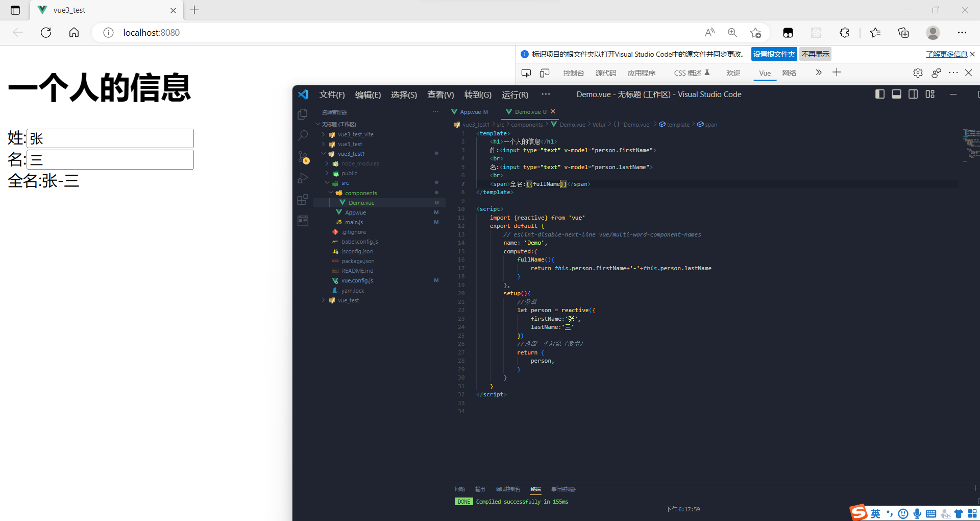Toggle the primary sidebar visibility in VS Code
Screen dimensions: 980x521
click(x=879, y=94)
